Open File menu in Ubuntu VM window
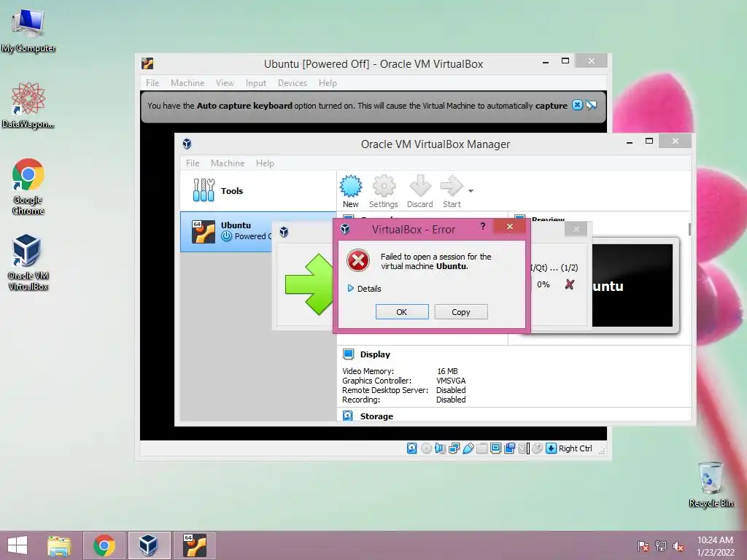747x560 pixels. tap(152, 83)
